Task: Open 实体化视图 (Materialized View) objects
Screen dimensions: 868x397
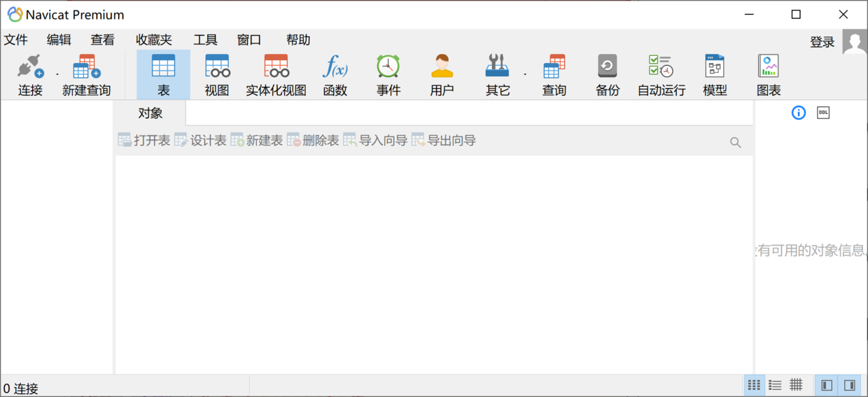Action: pyautogui.click(x=276, y=74)
